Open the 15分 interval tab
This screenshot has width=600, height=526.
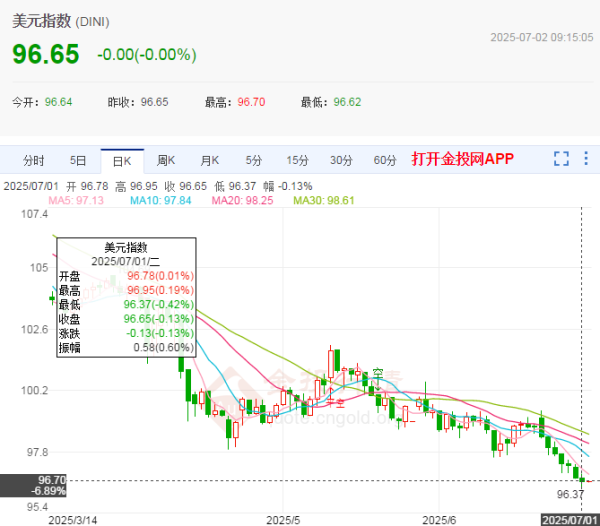click(x=297, y=160)
